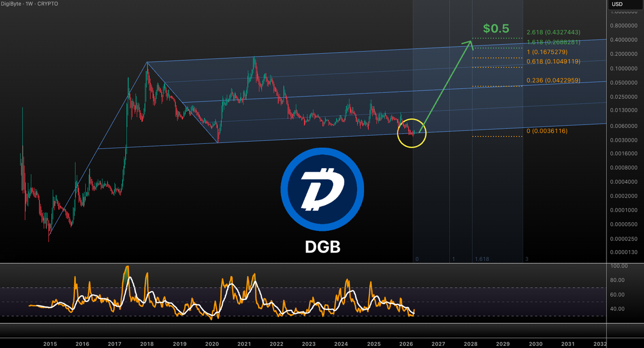
Task: Click the 0.0250000 price axis label
Action: coord(623,97)
